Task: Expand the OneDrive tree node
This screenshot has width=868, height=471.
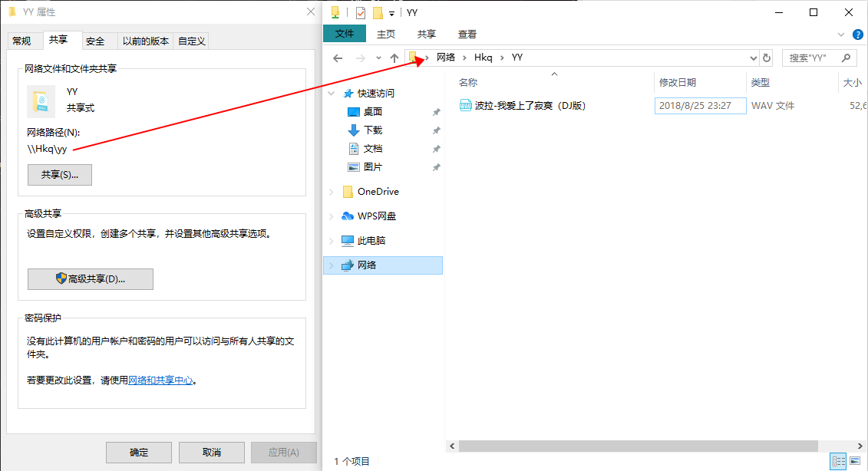Action: click(x=331, y=192)
